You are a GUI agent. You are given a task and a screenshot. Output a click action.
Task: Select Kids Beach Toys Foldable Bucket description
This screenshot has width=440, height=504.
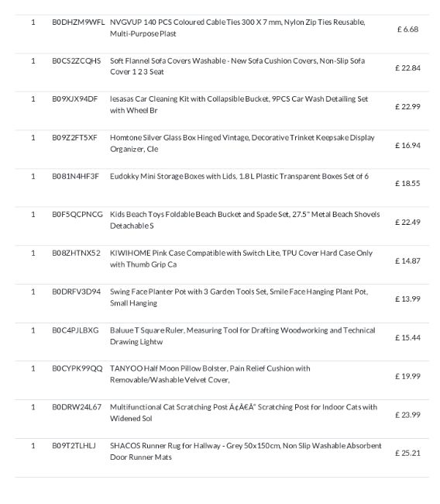[245, 220]
